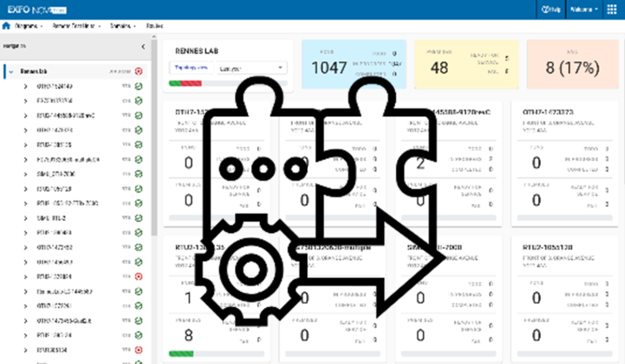The height and width of the screenshot is (364, 625).
Task: Expand the QuadLit tree row
Action: click(25, 321)
